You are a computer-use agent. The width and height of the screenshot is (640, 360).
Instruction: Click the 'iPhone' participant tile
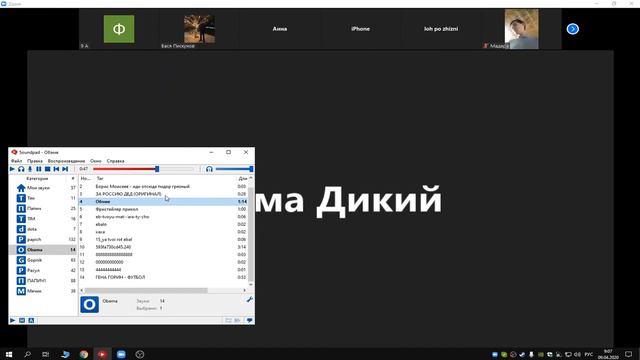[360, 29]
